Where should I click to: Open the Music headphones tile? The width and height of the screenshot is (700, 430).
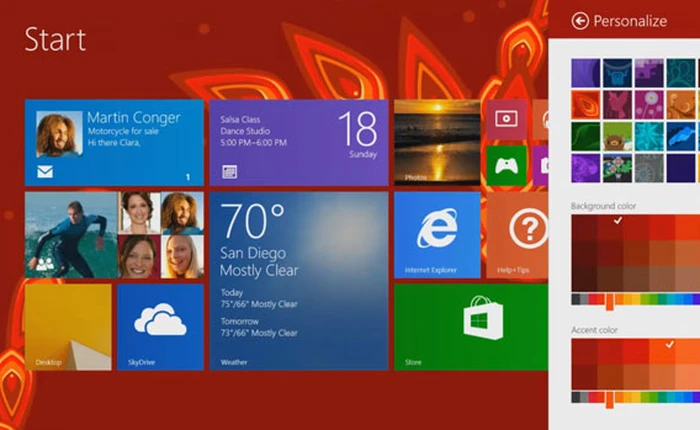tap(541, 119)
